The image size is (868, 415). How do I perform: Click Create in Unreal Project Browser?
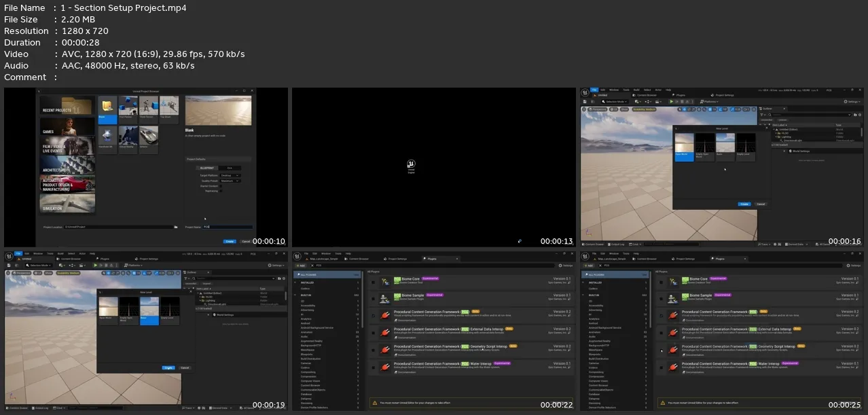tap(229, 241)
